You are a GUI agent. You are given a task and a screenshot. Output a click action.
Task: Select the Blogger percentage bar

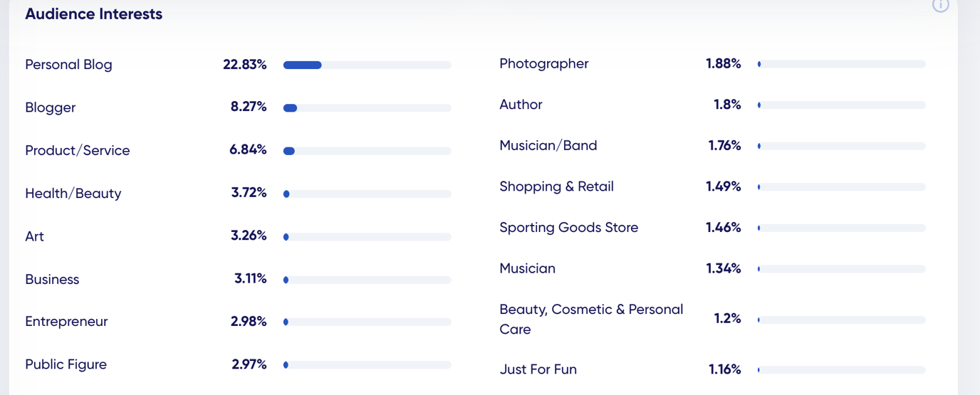point(367,108)
